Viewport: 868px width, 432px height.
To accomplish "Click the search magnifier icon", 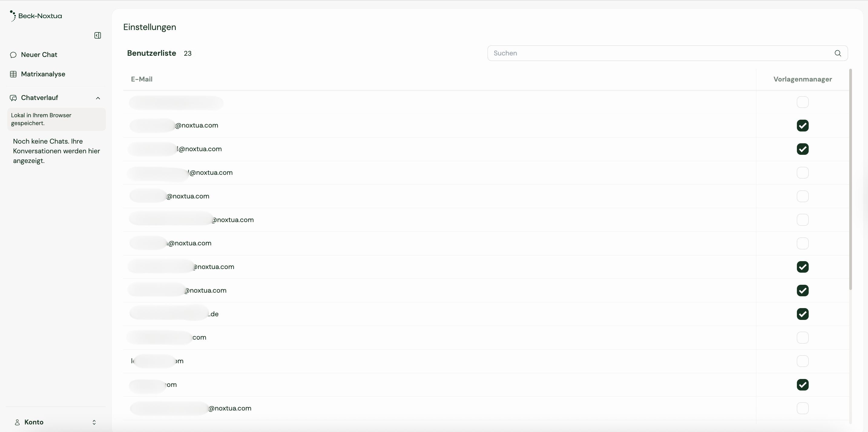I will coord(838,53).
